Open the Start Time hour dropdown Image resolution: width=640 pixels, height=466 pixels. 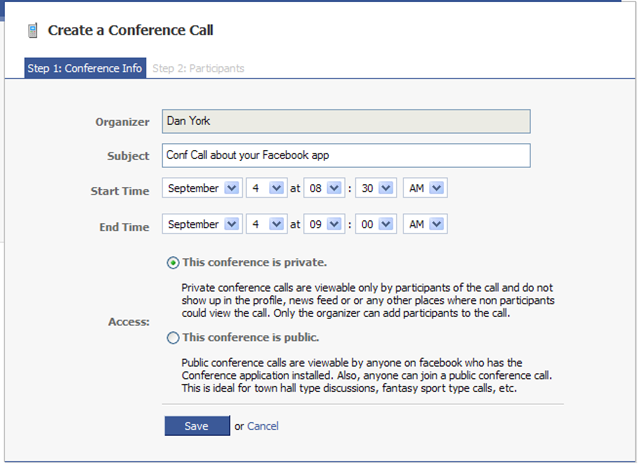pos(324,188)
